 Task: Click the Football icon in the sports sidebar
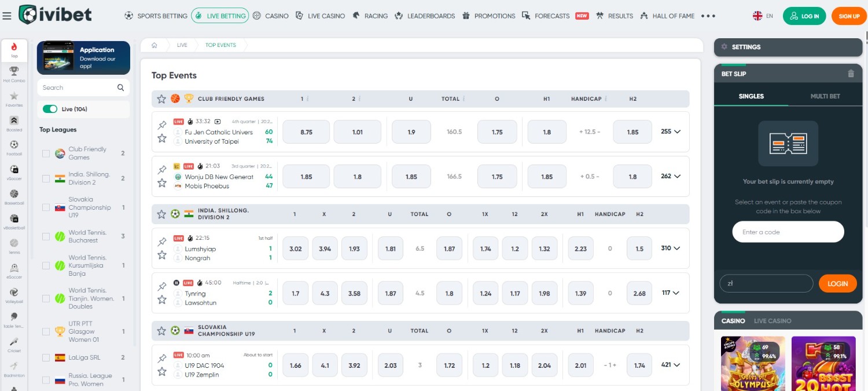click(x=14, y=145)
